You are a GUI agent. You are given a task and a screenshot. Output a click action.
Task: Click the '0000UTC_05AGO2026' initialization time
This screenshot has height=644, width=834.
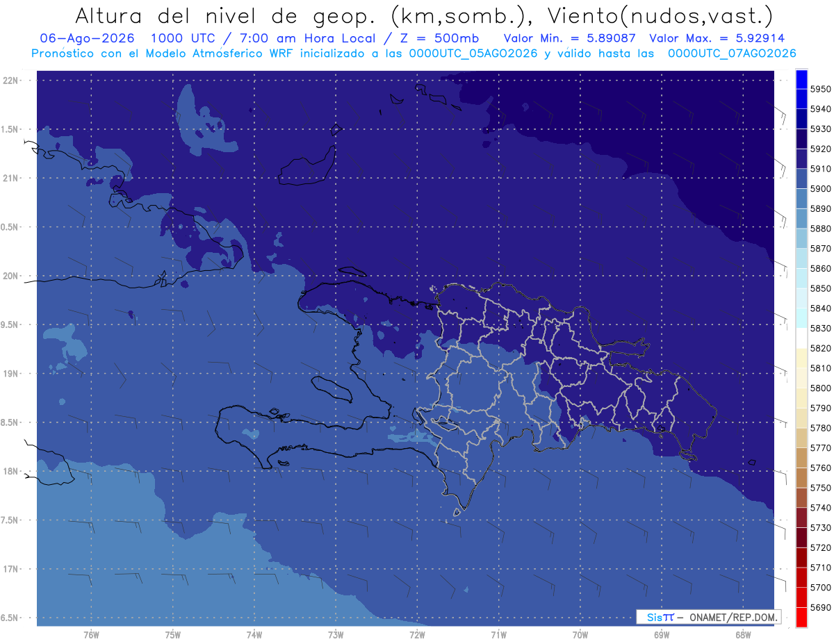[x=473, y=53]
